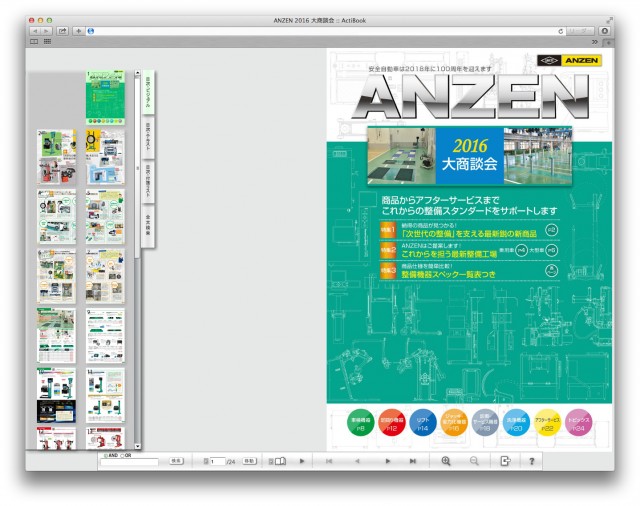640x506 pixels.
Task: Open the page 1 cover thumbnail
Action: [105, 98]
